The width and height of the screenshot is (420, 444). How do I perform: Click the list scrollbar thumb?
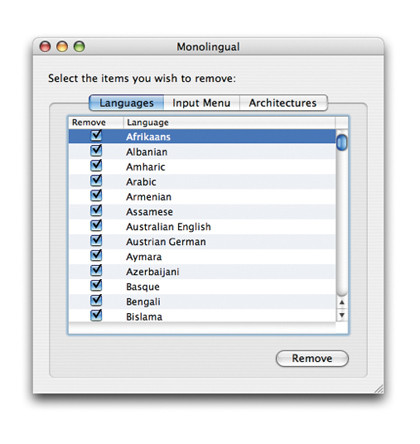342,143
